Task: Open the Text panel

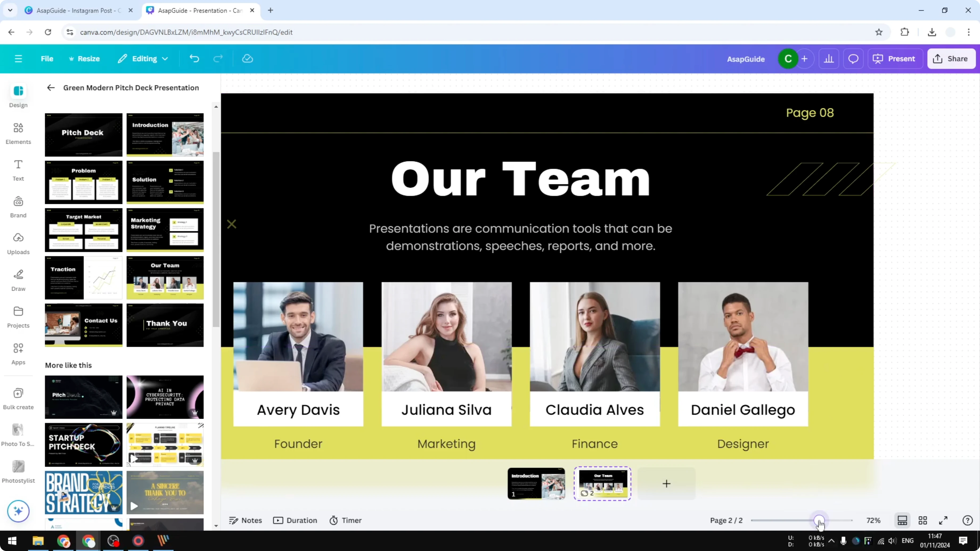Action: pos(18,170)
